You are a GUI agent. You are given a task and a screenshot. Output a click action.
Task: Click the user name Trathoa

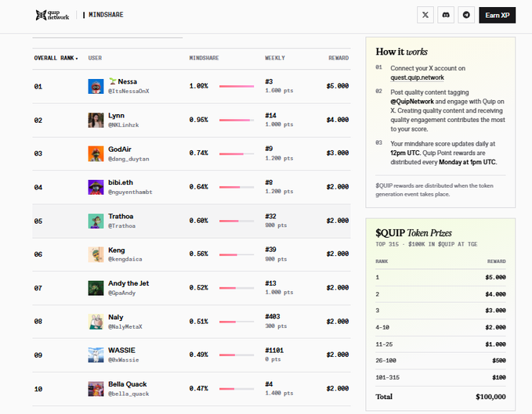coord(121,216)
